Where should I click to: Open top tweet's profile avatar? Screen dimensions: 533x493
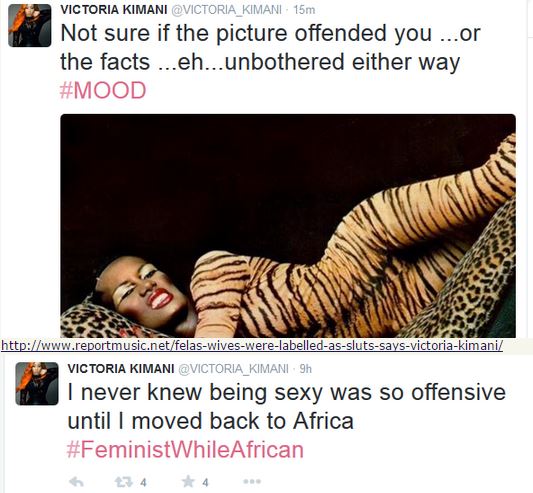30,26
